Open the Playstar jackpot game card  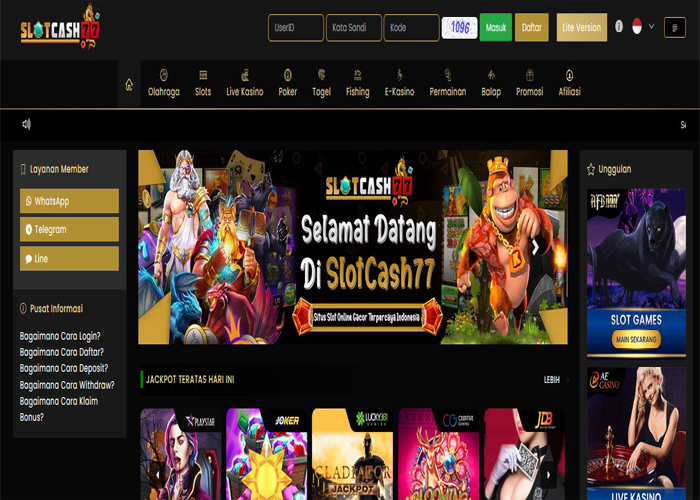(x=180, y=454)
